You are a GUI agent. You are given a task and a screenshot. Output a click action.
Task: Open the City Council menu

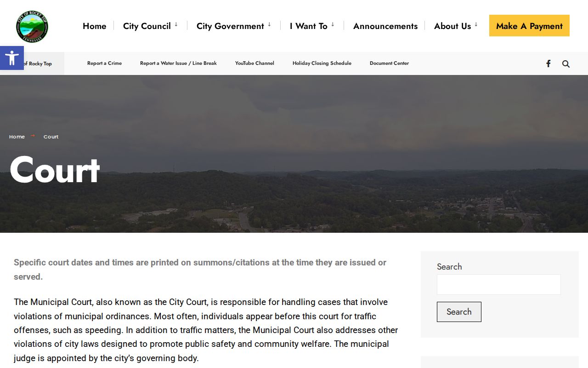click(x=147, y=26)
